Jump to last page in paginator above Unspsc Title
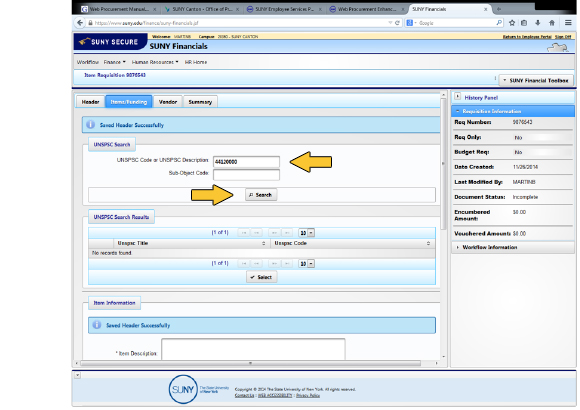This screenshot has height=410, width=580. [287, 233]
